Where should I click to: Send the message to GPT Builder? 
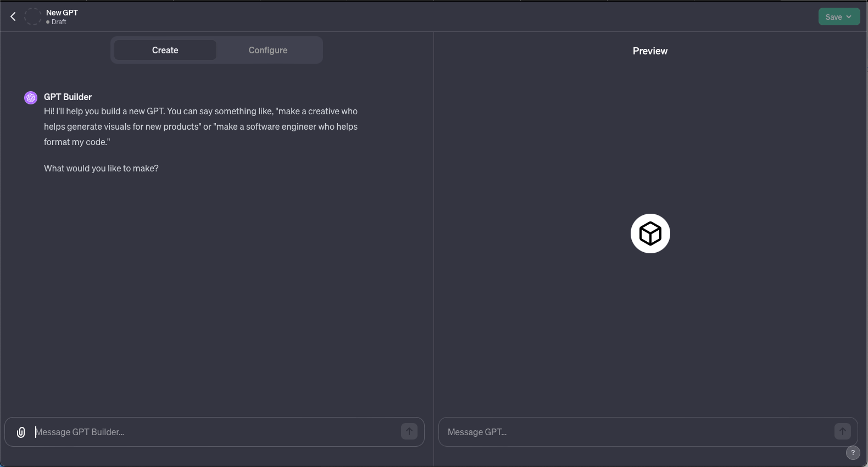pyautogui.click(x=409, y=432)
